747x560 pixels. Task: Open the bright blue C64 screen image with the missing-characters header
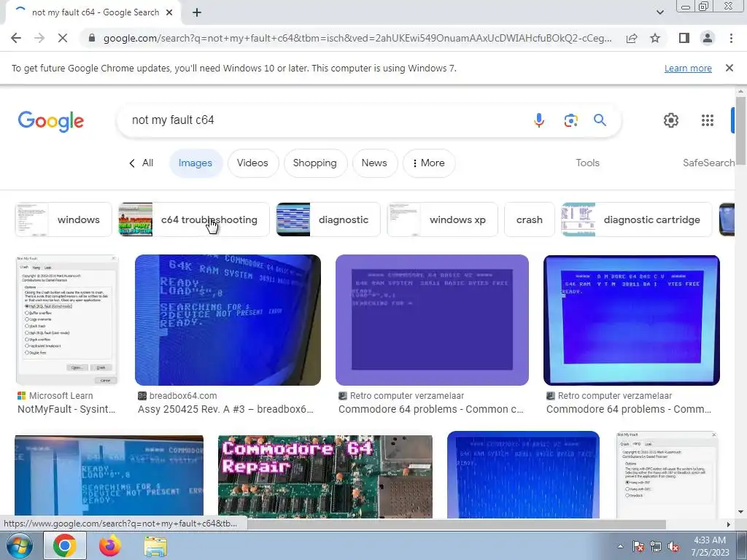631,320
